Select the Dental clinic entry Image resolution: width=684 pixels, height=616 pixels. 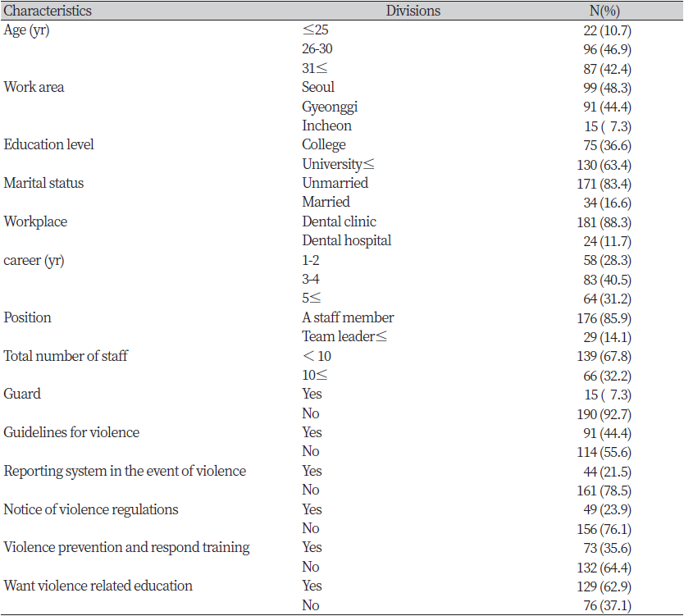339,221
